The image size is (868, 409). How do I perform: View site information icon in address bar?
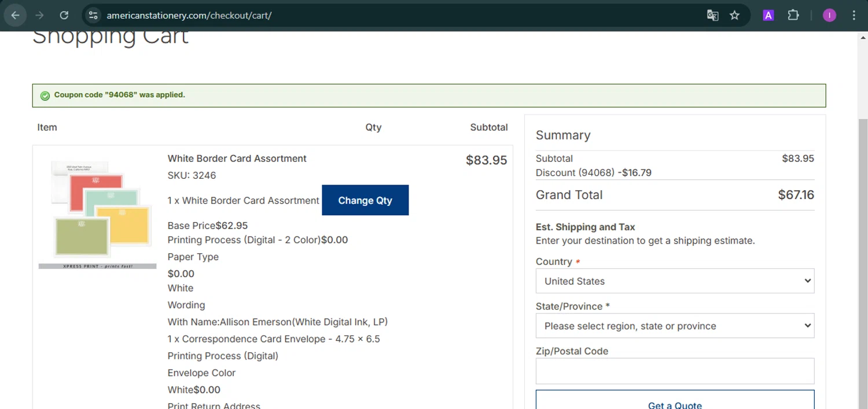[93, 16]
